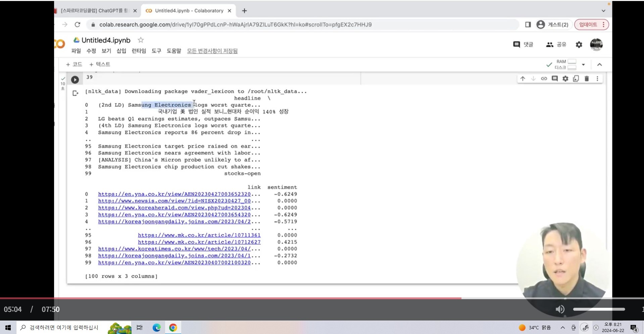Screen dimensions: 644x334
Task: Mirror cell in tab icon
Action: (576, 79)
